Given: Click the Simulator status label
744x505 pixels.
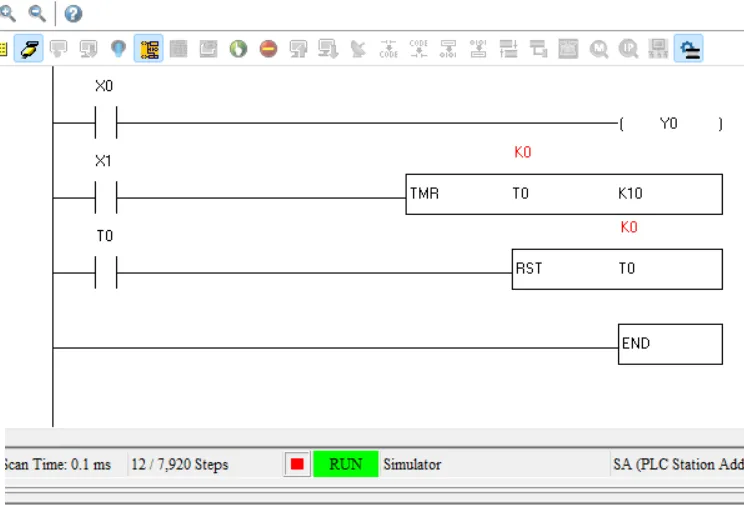Looking at the screenshot, I should tap(412, 464).
